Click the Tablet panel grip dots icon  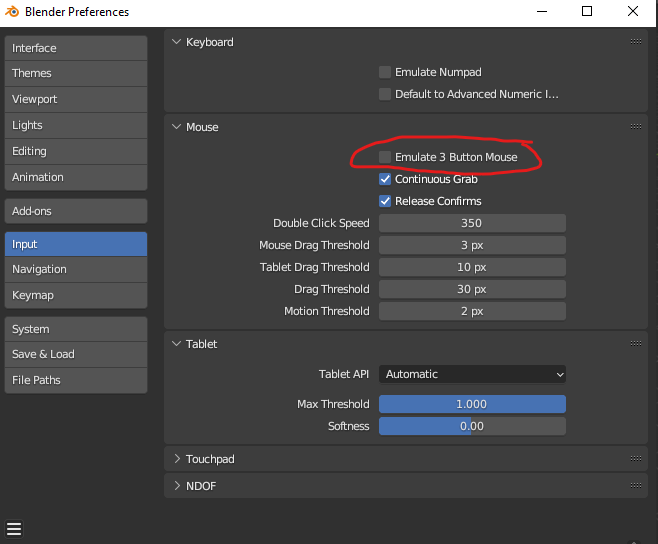point(635,343)
